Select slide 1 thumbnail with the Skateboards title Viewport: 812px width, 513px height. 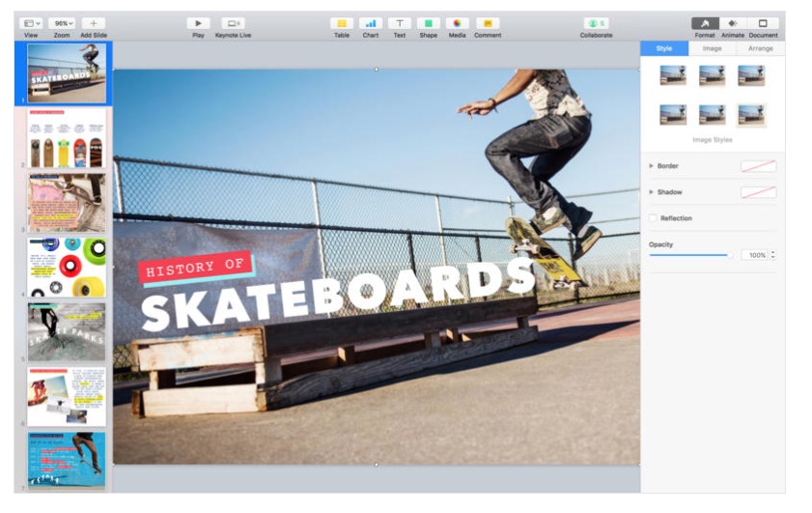(67, 73)
